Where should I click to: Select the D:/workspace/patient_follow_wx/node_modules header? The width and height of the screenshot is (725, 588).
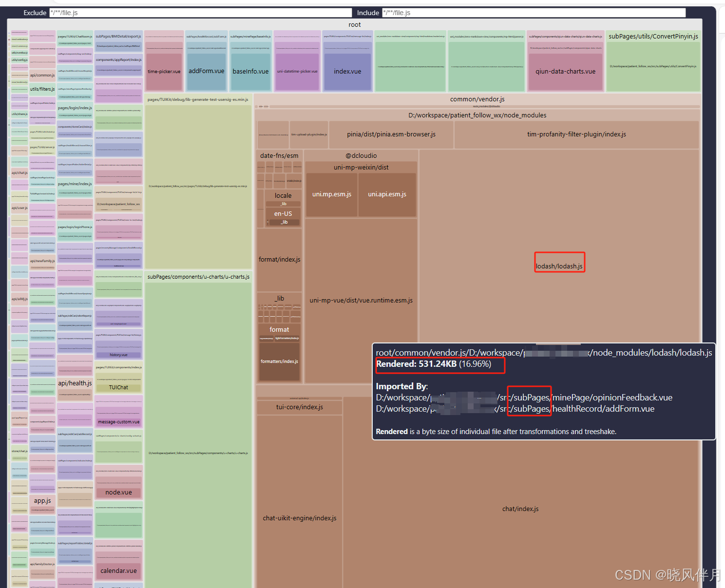[x=477, y=115]
